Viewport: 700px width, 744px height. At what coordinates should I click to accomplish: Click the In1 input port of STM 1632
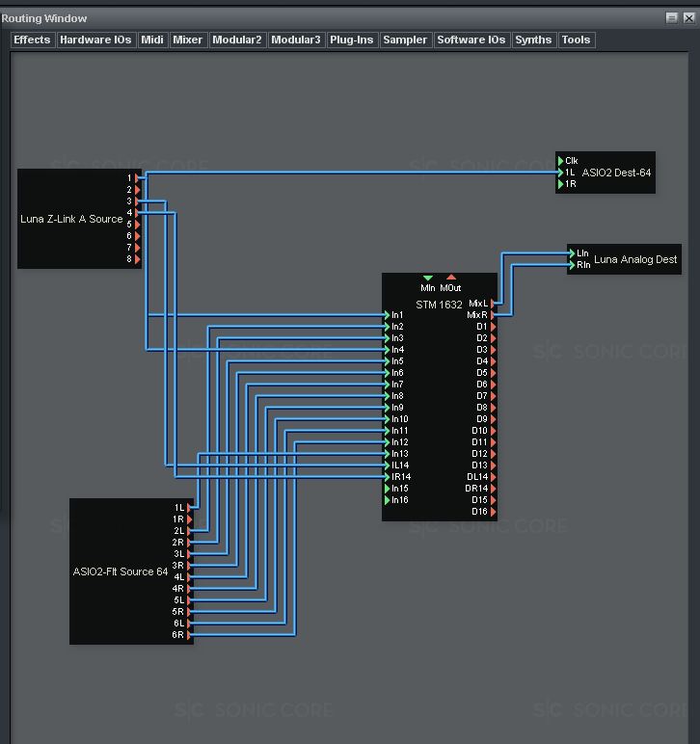pos(387,315)
